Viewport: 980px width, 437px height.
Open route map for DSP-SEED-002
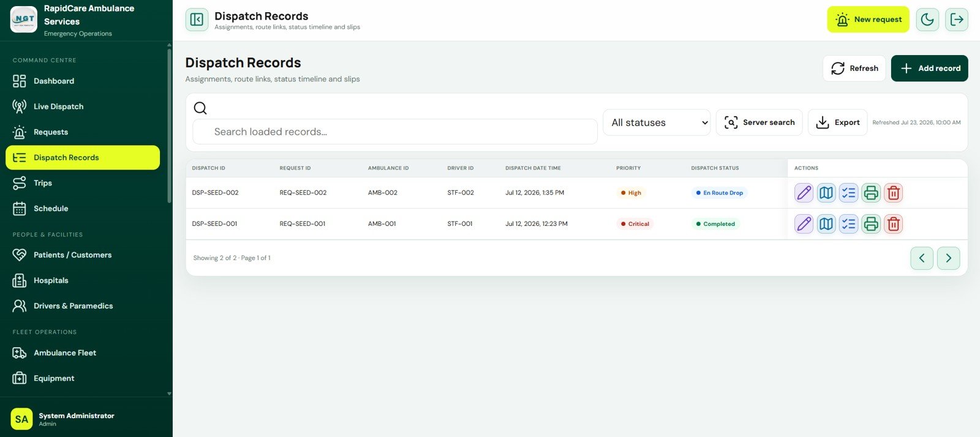pyautogui.click(x=826, y=193)
